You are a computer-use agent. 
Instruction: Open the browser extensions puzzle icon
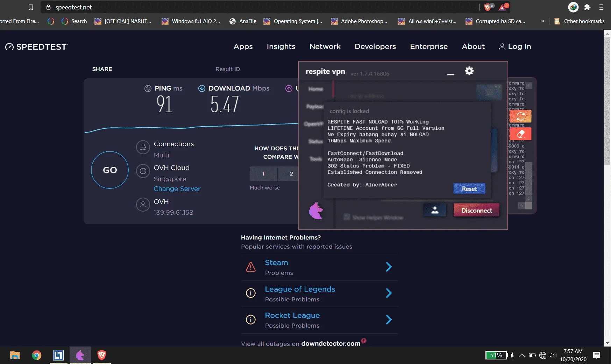point(587,7)
